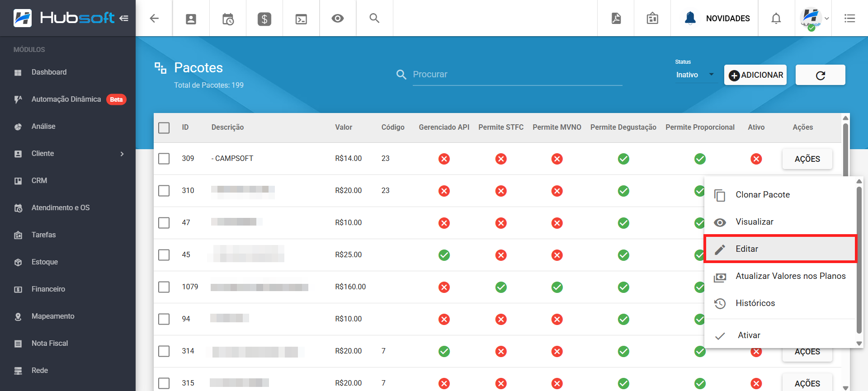The height and width of the screenshot is (391, 868).
Task: Click the Tarefas sidebar icon
Action: (18, 235)
